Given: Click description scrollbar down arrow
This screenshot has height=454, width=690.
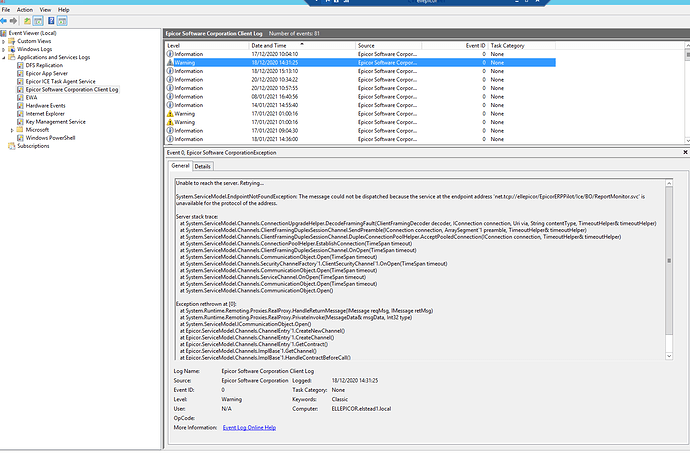Looking at the screenshot, I should (x=669, y=356).
